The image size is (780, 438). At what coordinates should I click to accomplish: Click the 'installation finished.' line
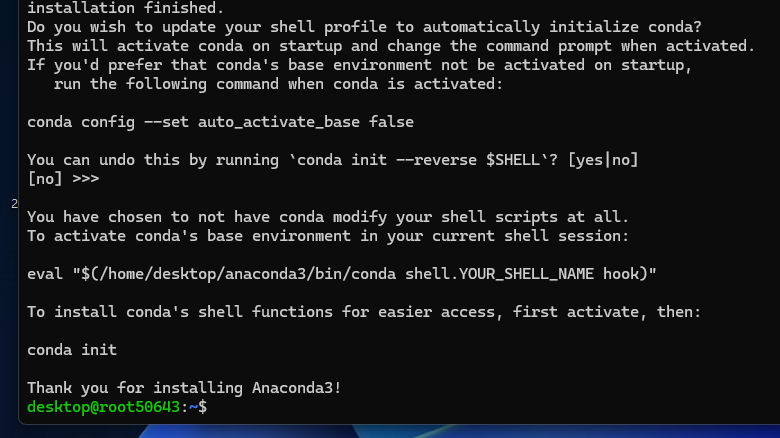coord(125,8)
